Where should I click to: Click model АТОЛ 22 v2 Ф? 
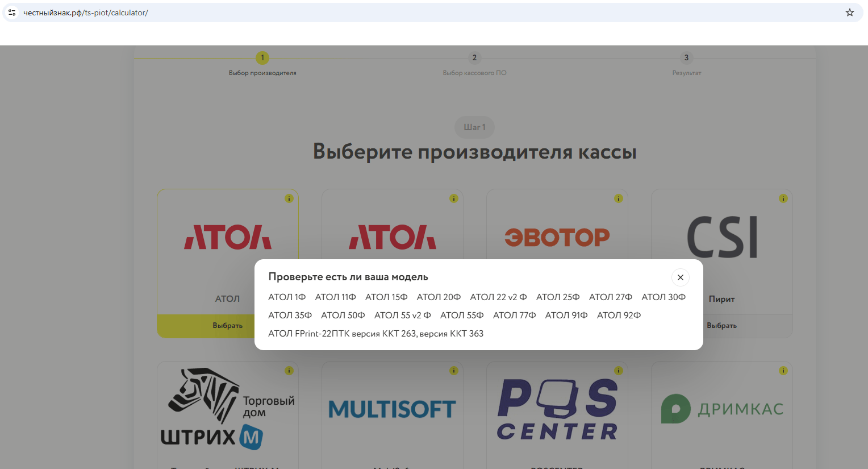[498, 297]
